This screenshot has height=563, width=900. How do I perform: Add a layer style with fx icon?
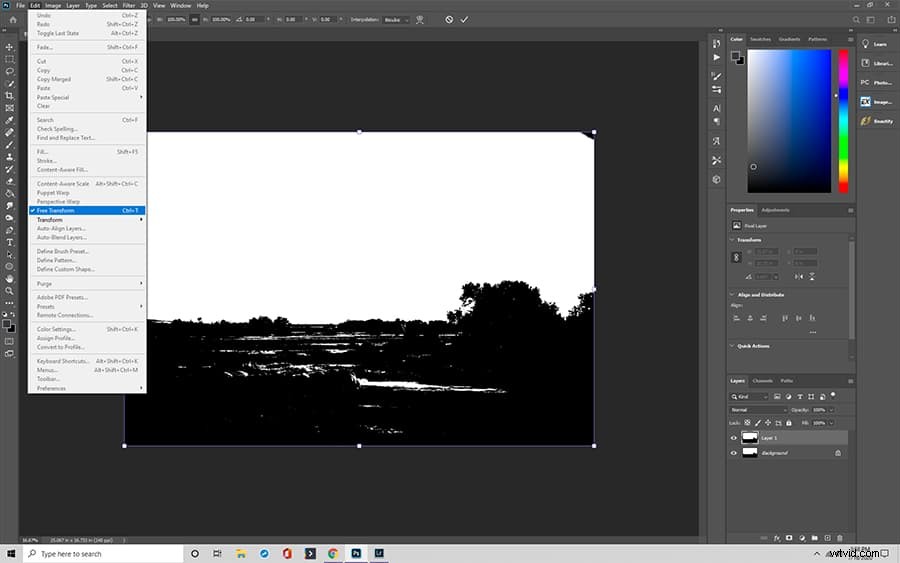pyautogui.click(x=777, y=538)
